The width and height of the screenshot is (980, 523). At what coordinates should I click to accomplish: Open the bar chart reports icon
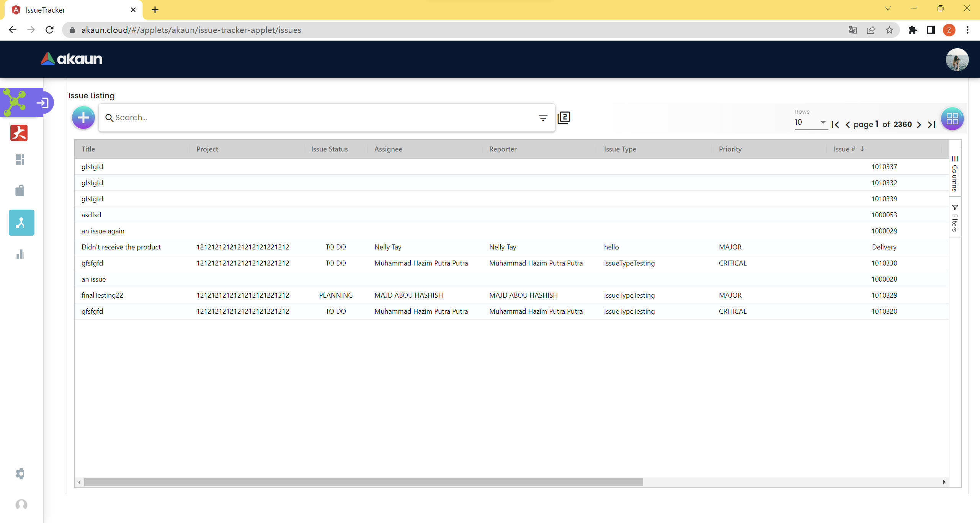20,254
